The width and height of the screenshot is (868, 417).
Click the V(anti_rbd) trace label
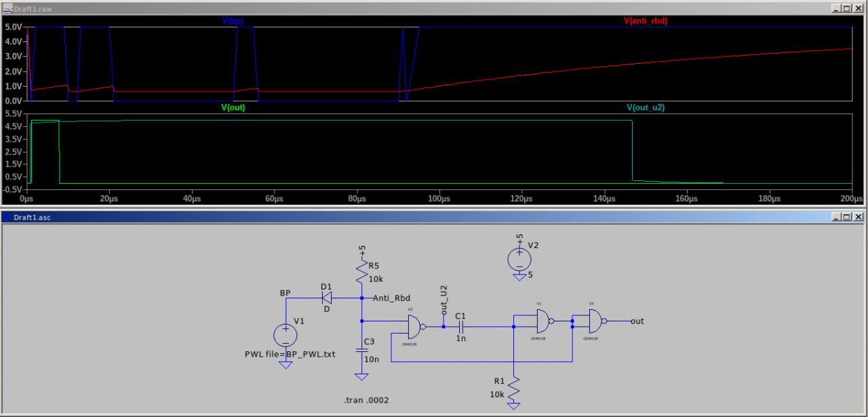(x=646, y=21)
